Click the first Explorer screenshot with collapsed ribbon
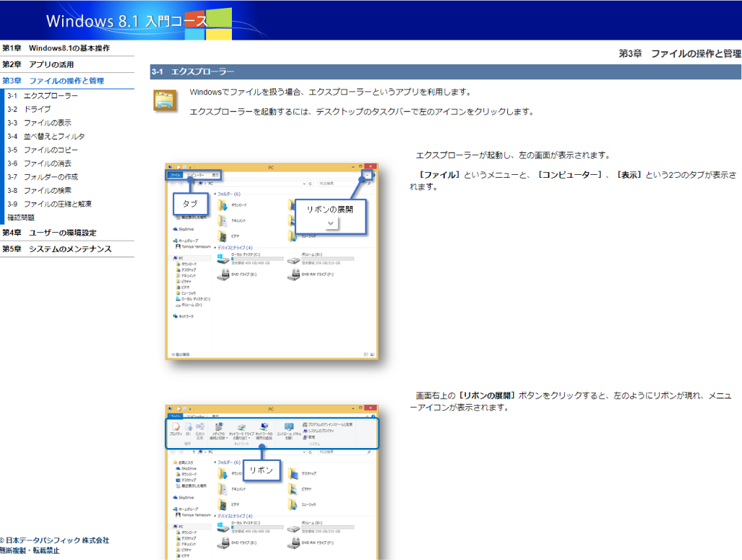Image resolution: width=742 pixels, height=560 pixels. coord(272,262)
